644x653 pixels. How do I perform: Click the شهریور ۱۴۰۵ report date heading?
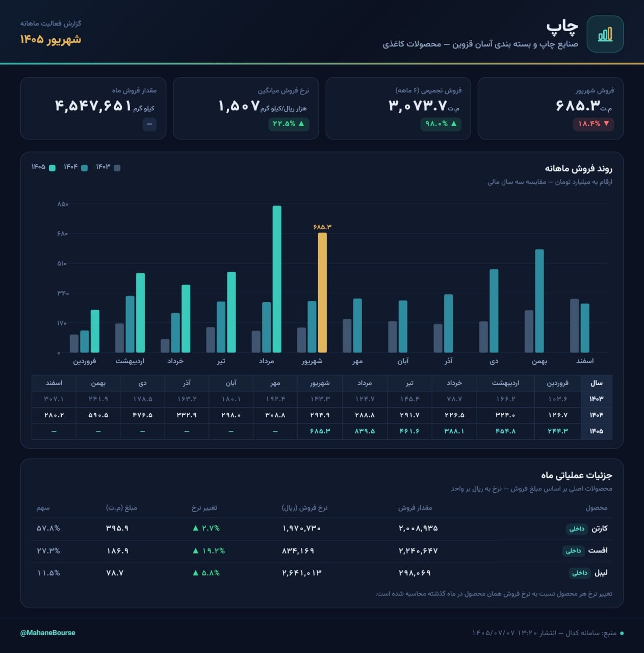[50, 39]
